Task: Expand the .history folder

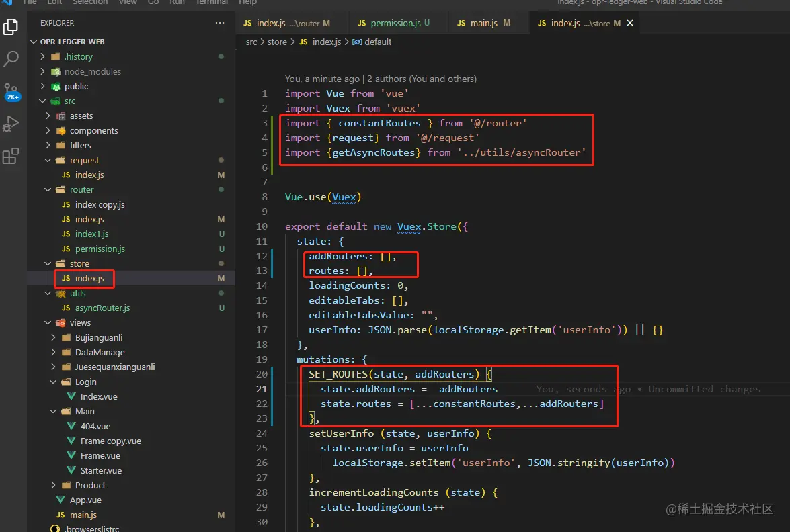Action: coord(43,57)
